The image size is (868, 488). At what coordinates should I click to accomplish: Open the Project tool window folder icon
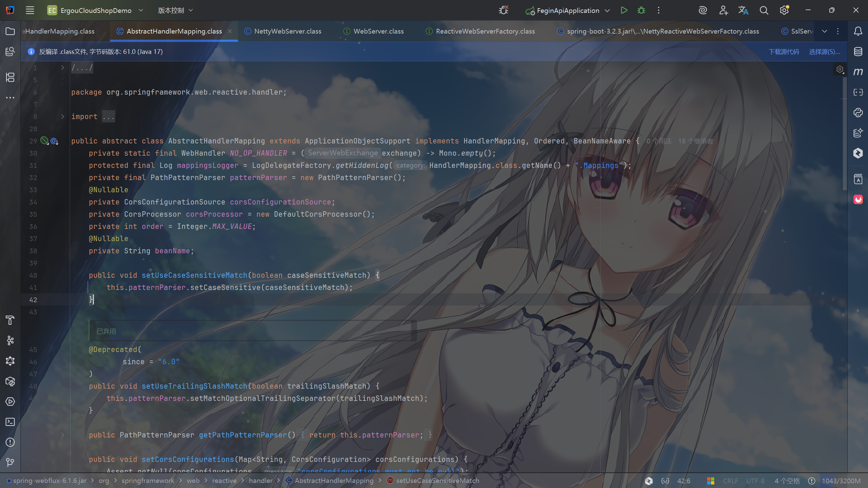tap(10, 31)
